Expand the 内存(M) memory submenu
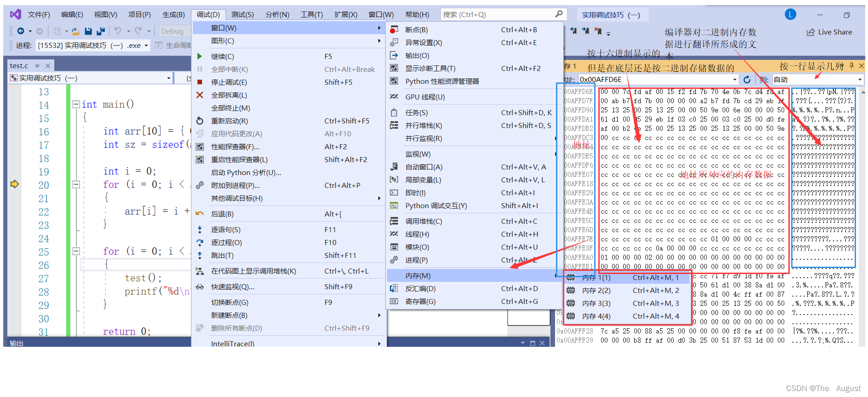 pyautogui.click(x=475, y=275)
